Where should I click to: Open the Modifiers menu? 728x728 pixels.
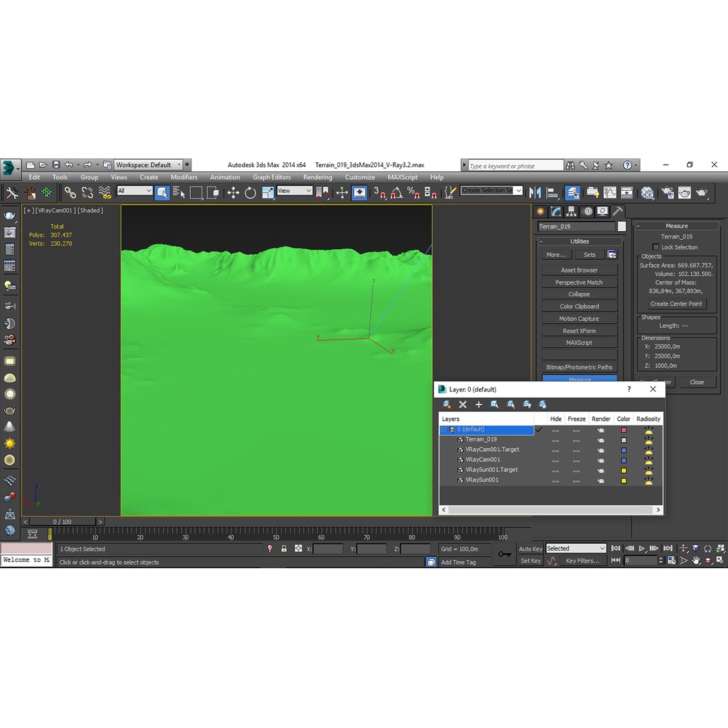[x=184, y=177]
